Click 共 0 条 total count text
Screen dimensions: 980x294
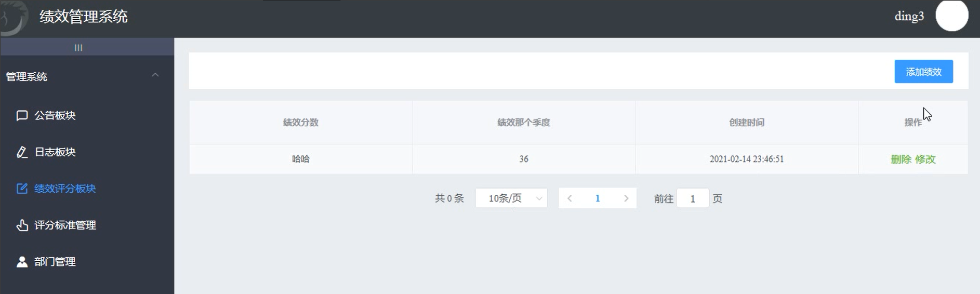[449, 198]
